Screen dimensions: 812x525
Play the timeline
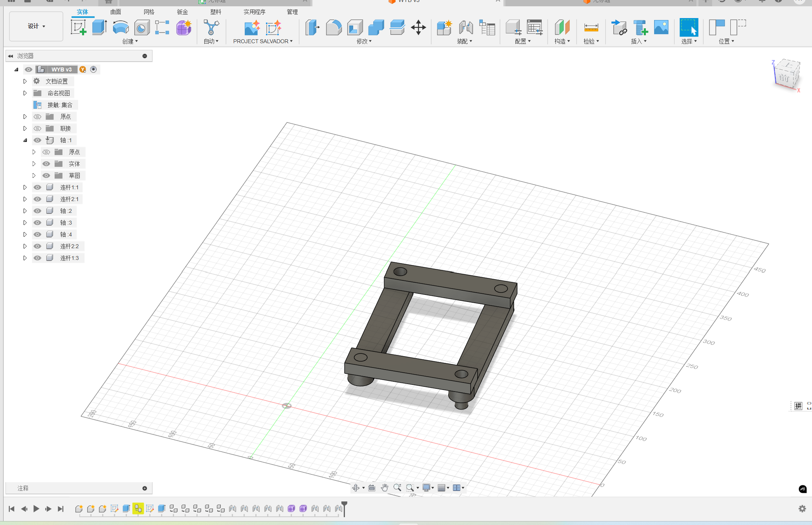[36, 509]
